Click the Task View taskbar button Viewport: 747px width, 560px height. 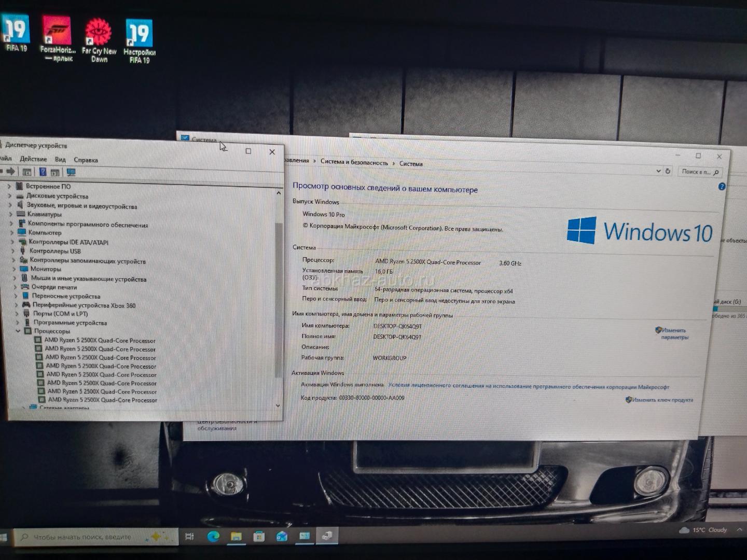[190, 537]
